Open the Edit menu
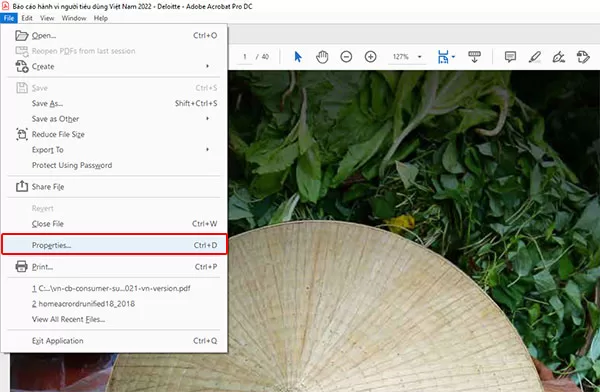 click(27, 18)
